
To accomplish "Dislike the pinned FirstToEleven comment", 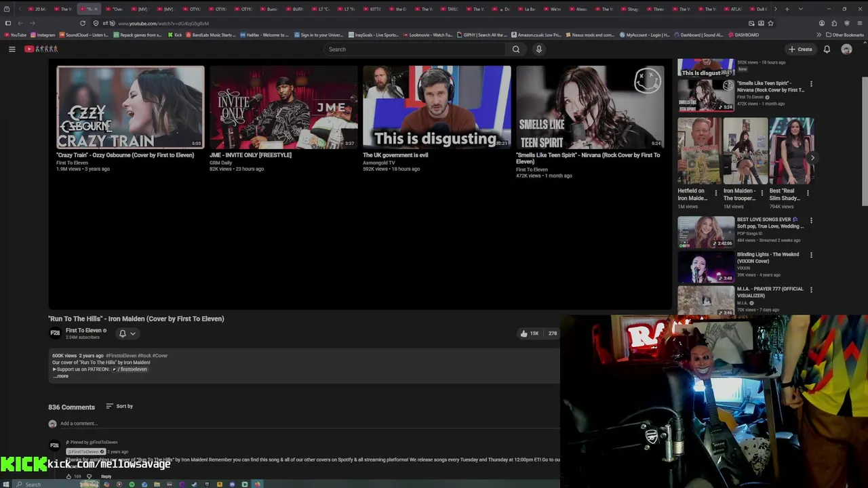I will coord(89,476).
